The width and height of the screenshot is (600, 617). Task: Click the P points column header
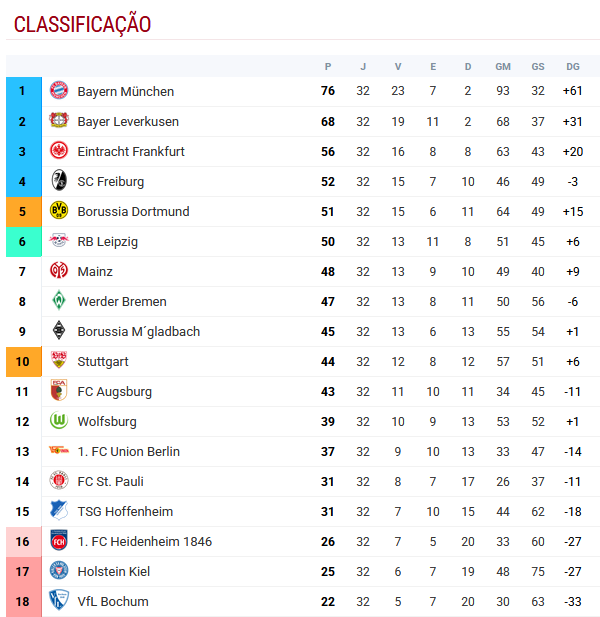tap(328, 67)
